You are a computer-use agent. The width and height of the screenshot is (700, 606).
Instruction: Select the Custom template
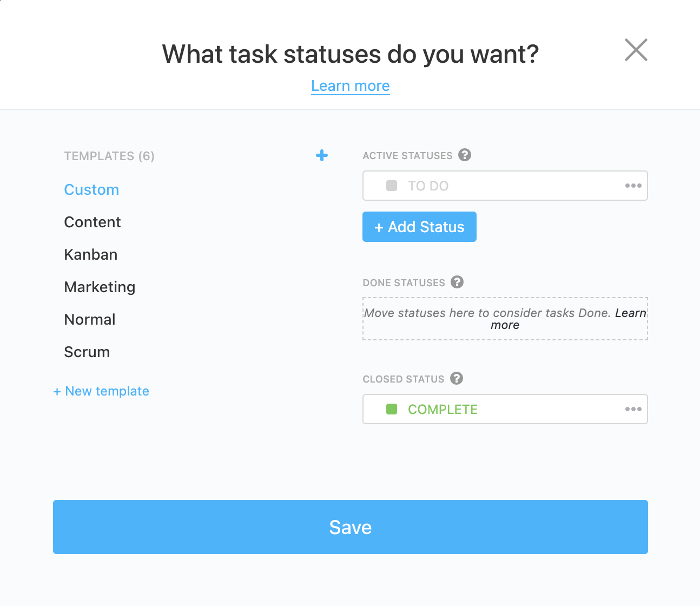[91, 190]
